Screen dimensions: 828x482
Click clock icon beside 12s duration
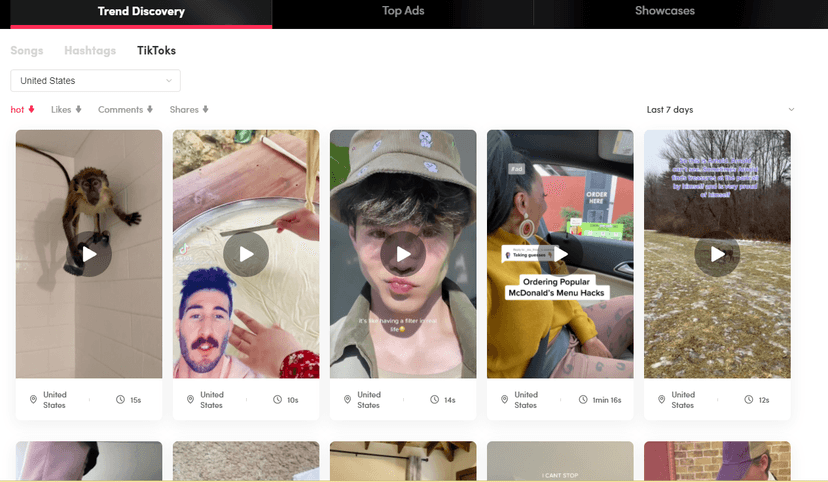[x=749, y=400]
